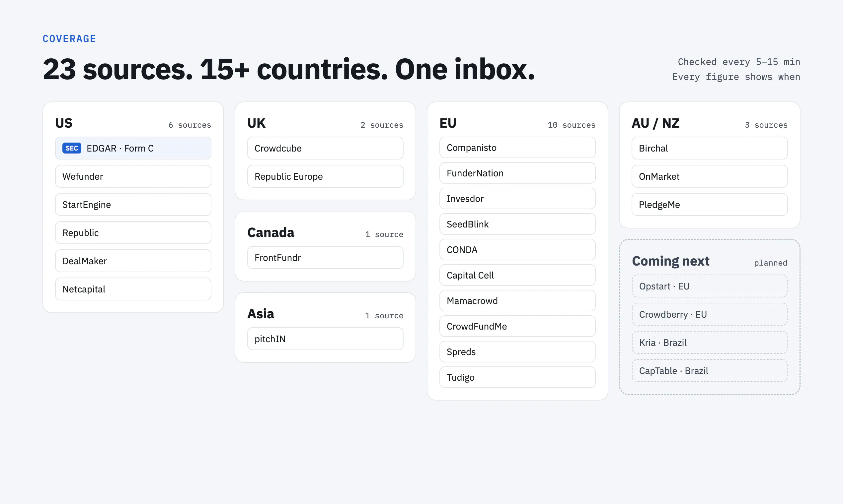Open the Capital Cell source
The image size is (843, 504).
point(517,275)
